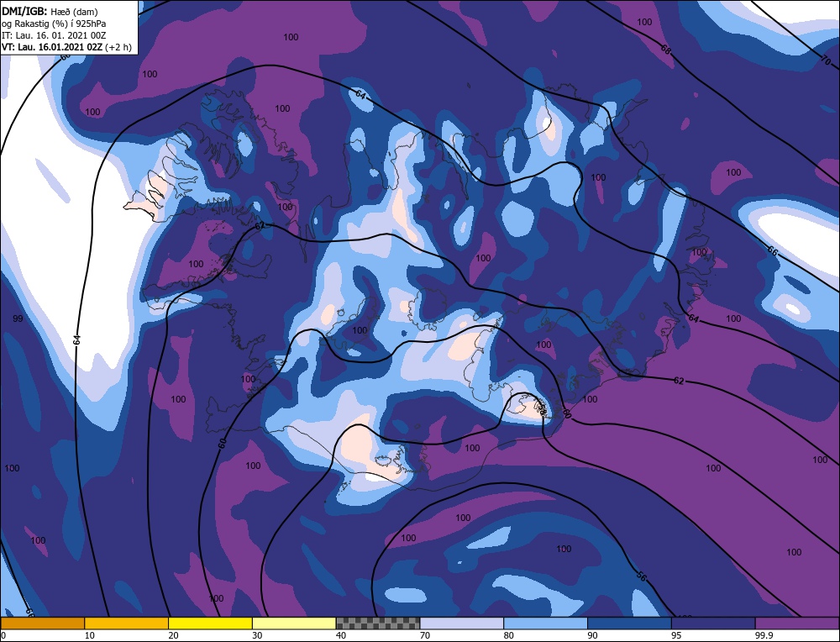Click the pale yellow 30–40 legend swatch
The height and width of the screenshot is (642, 840).
click(x=294, y=624)
